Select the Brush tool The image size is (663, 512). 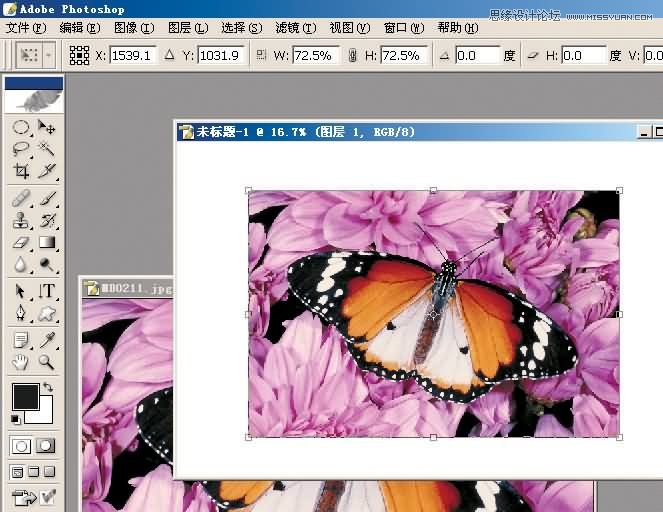point(46,198)
